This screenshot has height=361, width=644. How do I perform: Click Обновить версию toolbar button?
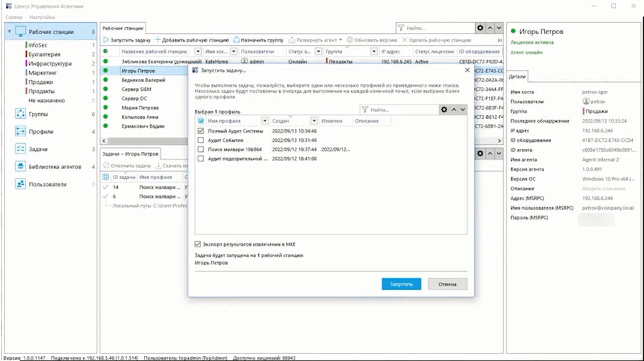(x=372, y=40)
